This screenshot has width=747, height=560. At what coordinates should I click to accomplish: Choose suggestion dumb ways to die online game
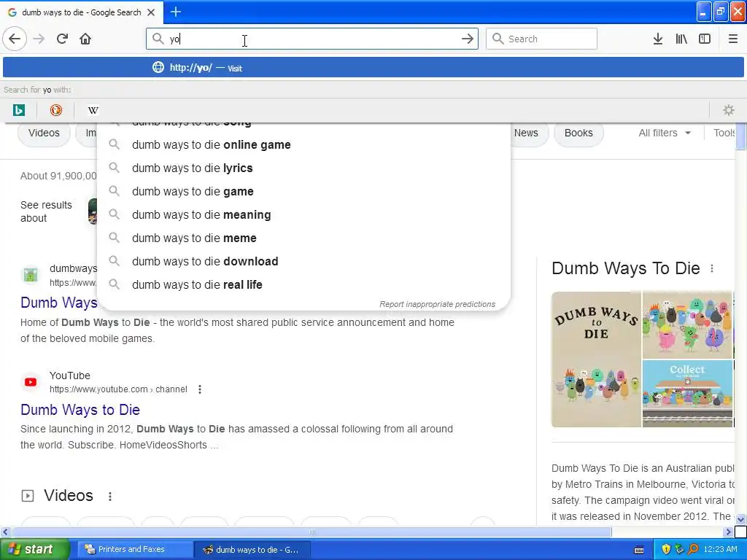(x=303, y=145)
